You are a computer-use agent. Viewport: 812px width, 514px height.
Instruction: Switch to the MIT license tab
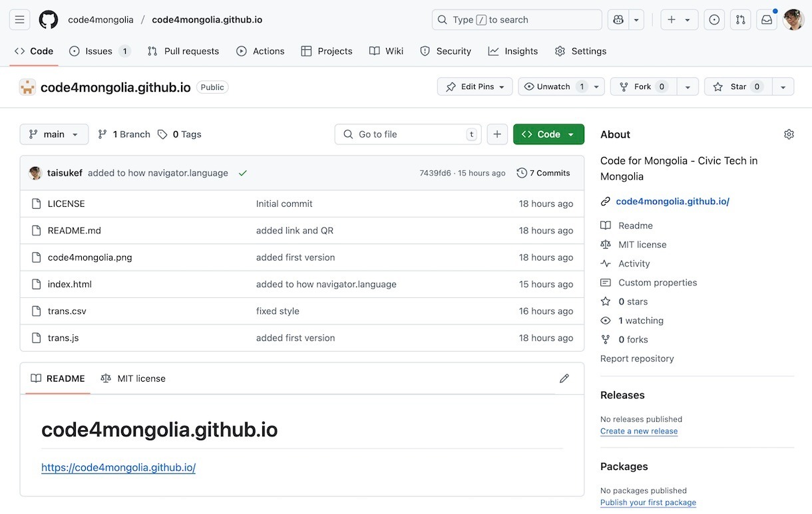click(x=133, y=378)
